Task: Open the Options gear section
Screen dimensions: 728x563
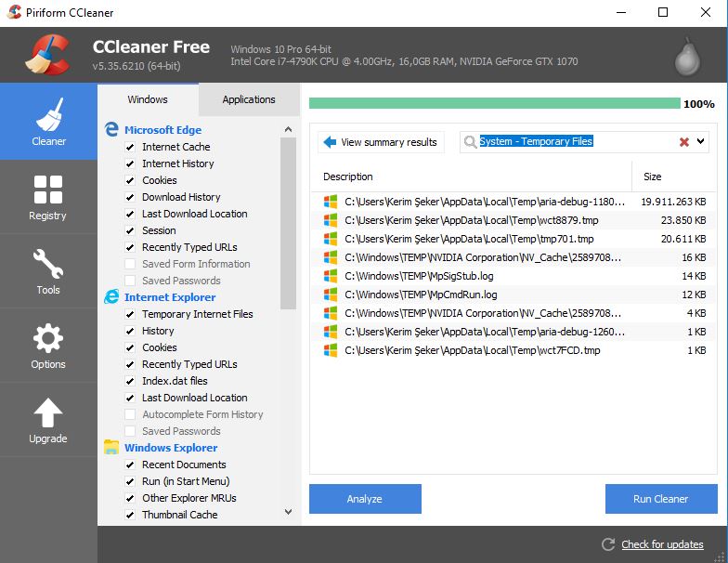Action: click(x=48, y=346)
